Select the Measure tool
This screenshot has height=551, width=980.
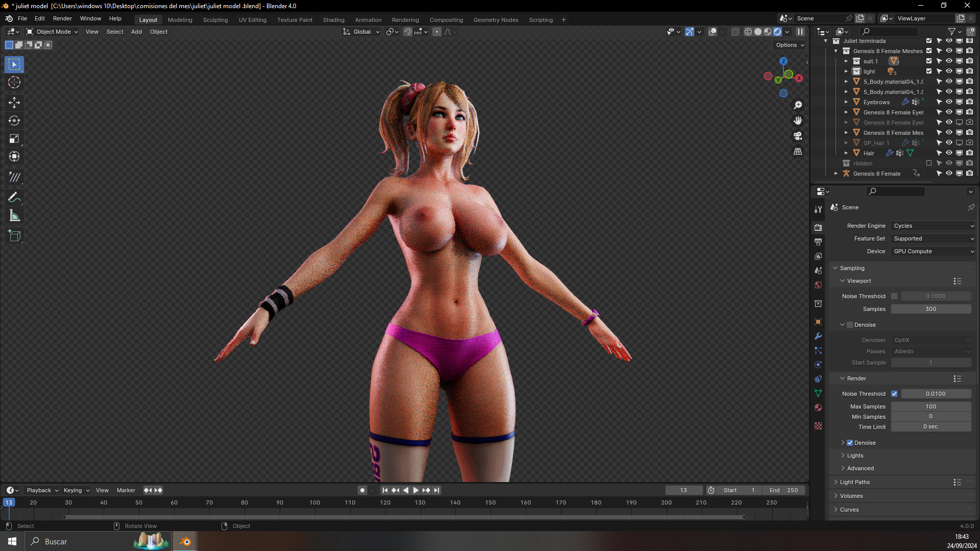[14, 215]
